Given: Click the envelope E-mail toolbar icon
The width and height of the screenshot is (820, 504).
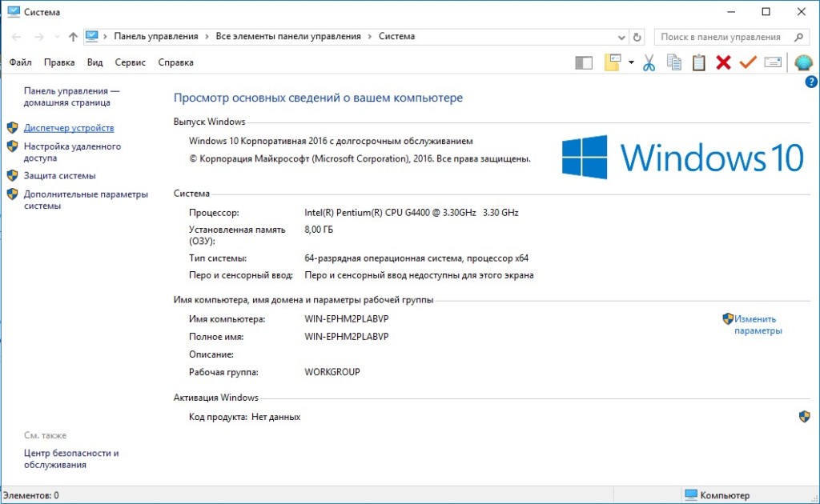Looking at the screenshot, I should (773, 62).
